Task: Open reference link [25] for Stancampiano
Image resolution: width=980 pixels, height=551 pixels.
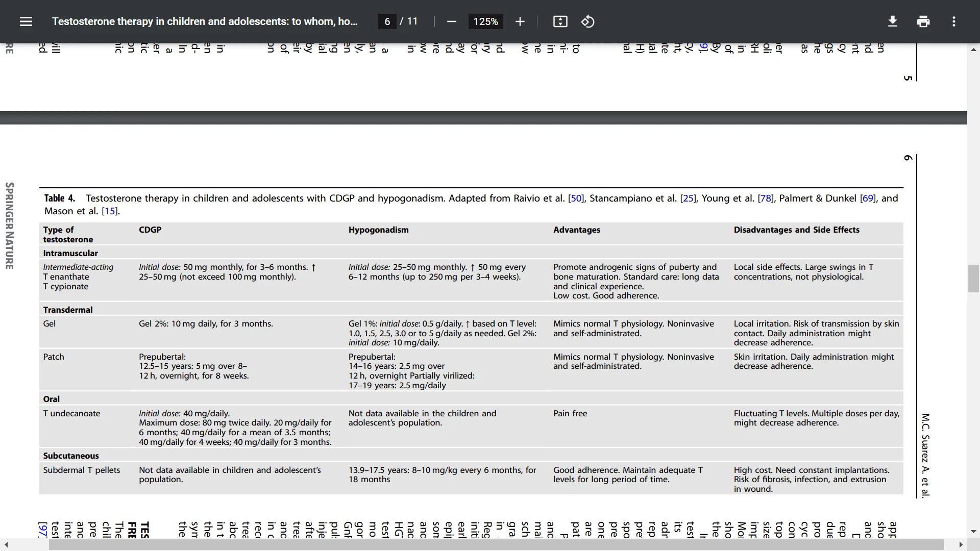Action: tap(688, 198)
